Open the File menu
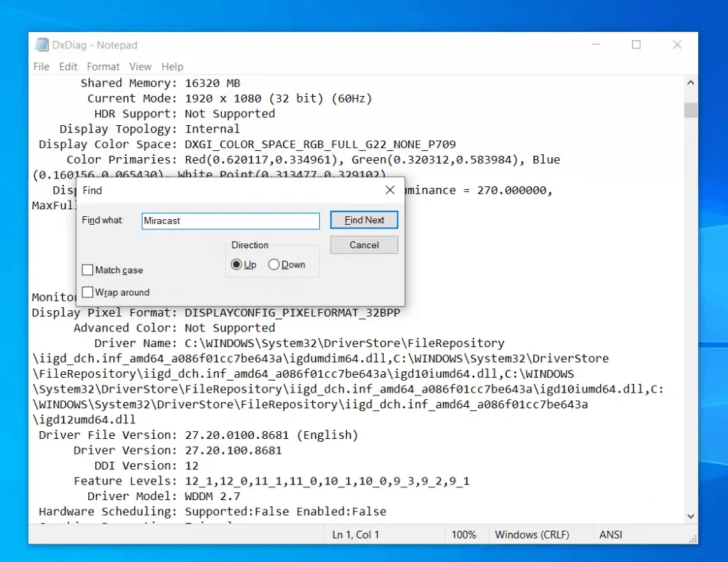The width and height of the screenshot is (728, 562). tap(41, 66)
